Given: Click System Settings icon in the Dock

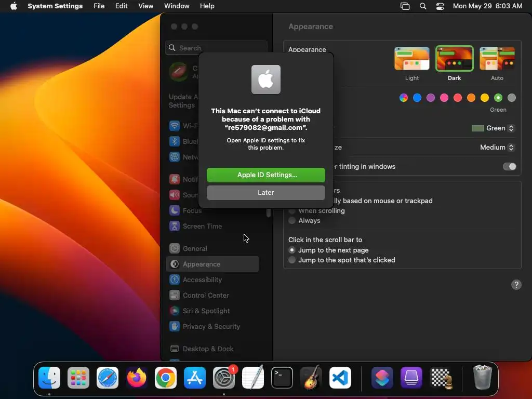Looking at the screenshot, I should [x=224, y=378].
